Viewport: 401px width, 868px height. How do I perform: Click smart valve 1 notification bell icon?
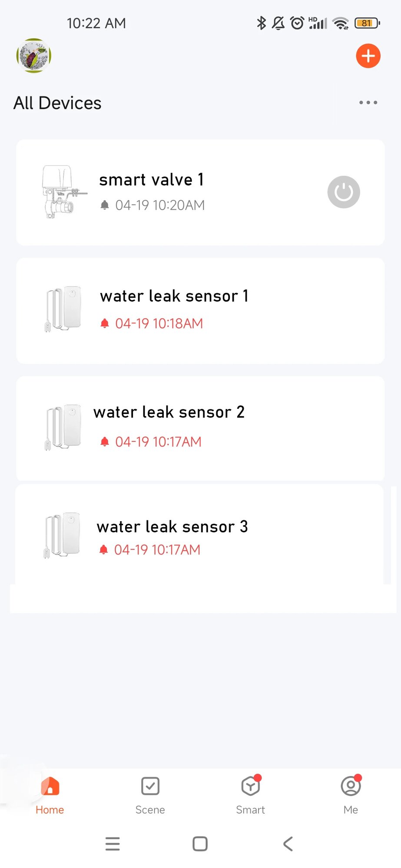tap(105, 205)
